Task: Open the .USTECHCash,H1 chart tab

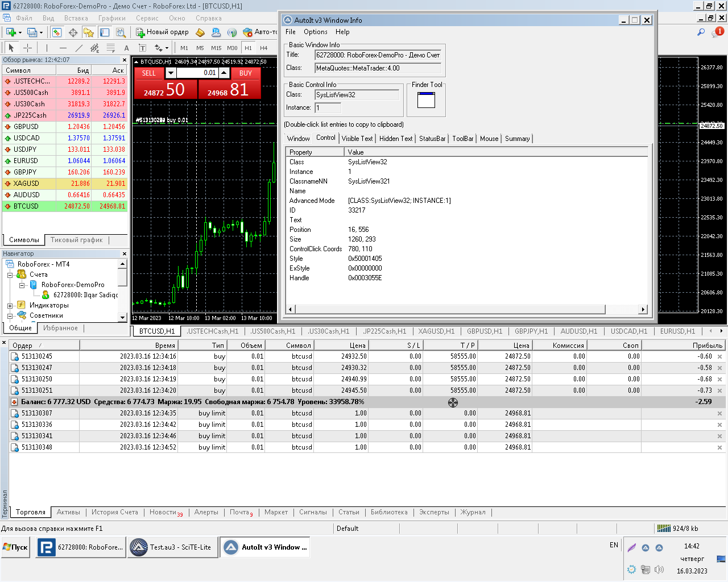Action: point(213,331)
